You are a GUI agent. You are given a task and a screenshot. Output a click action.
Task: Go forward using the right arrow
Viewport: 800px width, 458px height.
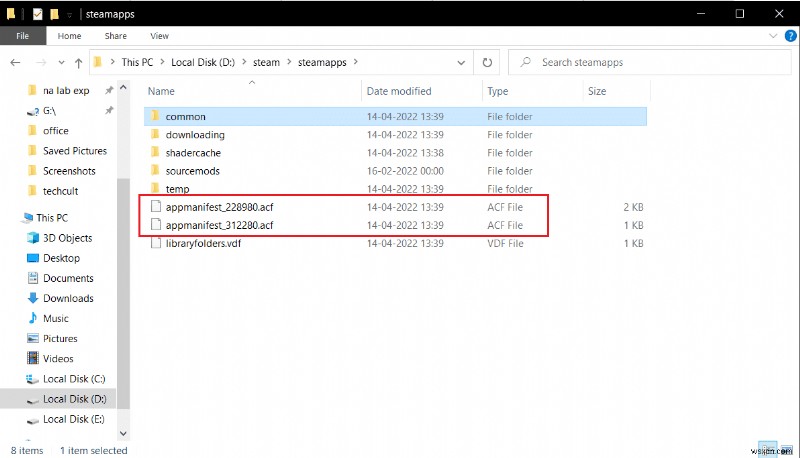[x=41, y=62]
